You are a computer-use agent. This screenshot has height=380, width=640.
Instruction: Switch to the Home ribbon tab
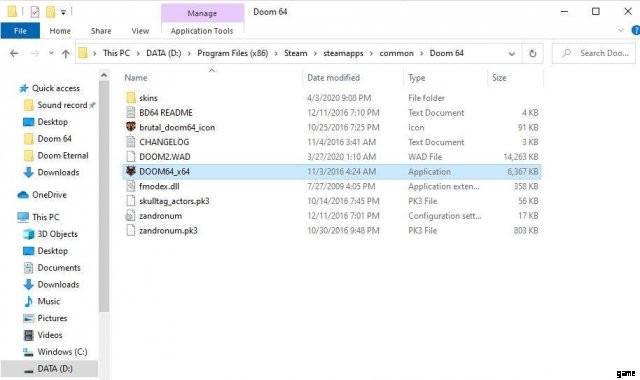60,31
